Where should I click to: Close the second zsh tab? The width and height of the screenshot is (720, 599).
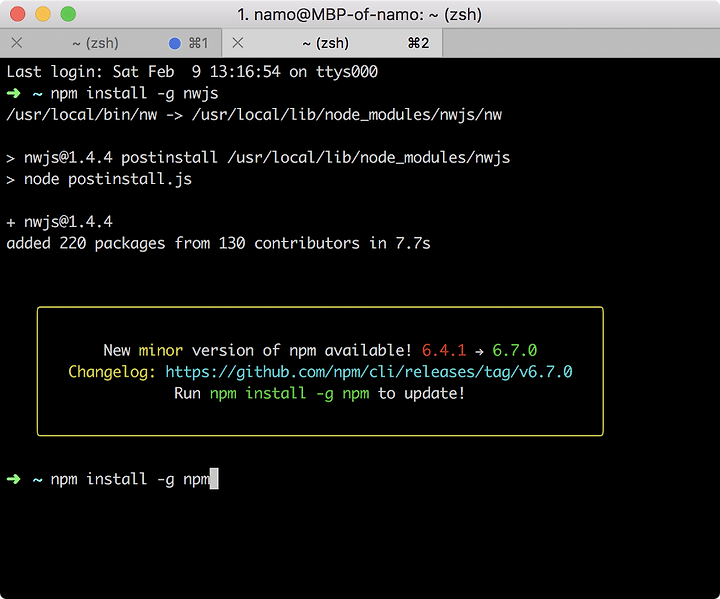tap(237, 43)
